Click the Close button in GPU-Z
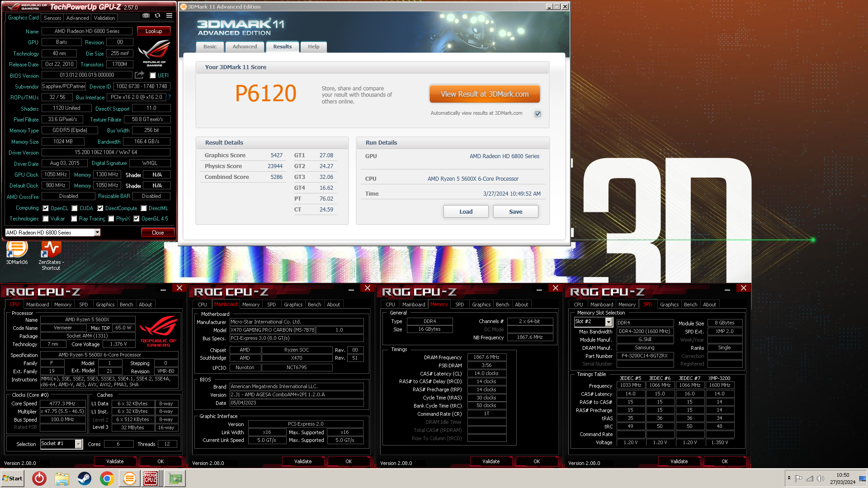868x488 pixels. point(158,233)
